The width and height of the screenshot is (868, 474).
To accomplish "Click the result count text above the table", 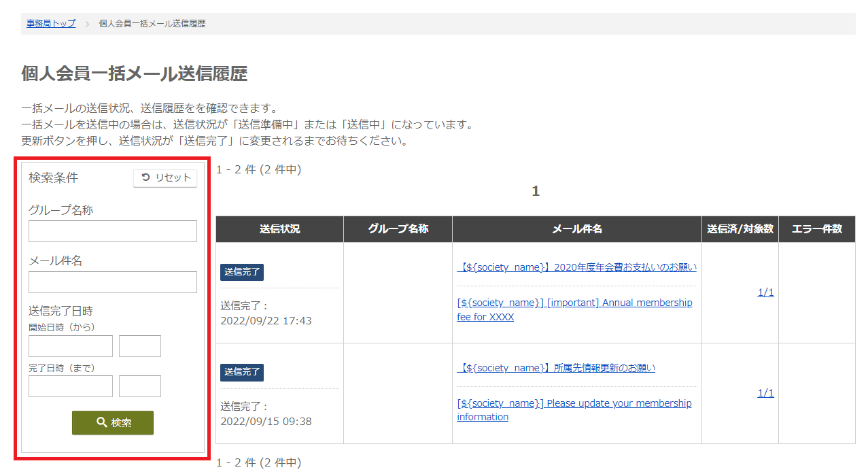I will coord(258,169).
